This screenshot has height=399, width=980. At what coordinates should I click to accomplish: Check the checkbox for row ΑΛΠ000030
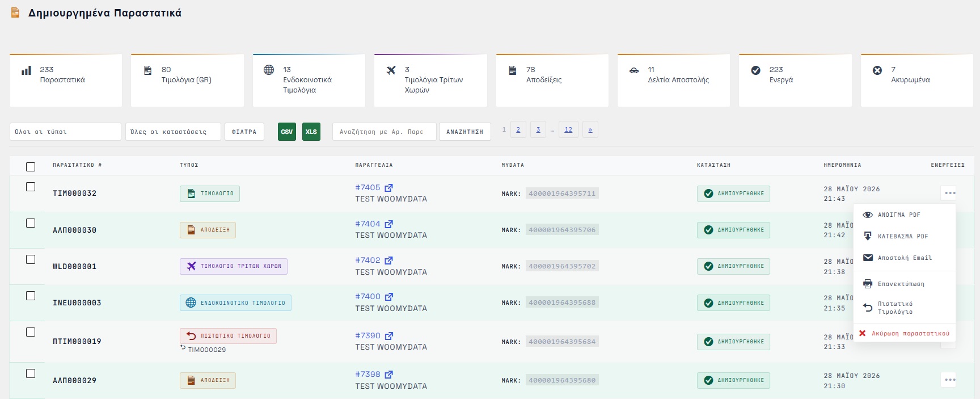coord(31,223)
